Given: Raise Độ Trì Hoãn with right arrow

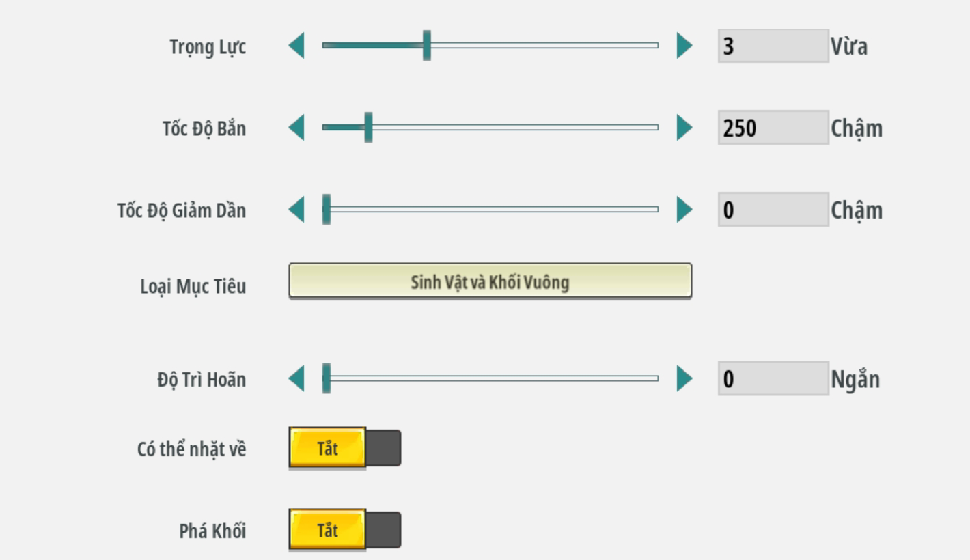Looking at the screenshot, I should pyautogui.click(x=684, y=378).
